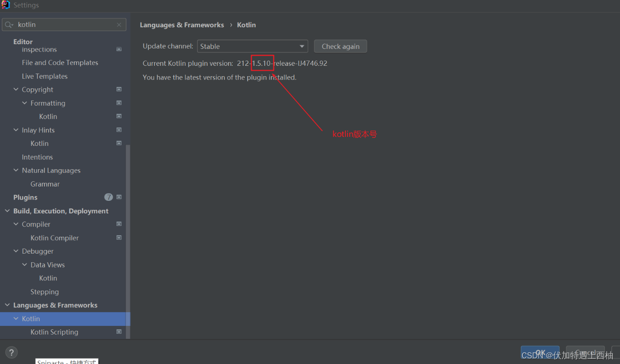Click the Current Kotlin plugin version text
Screen dimensions: 620x364
pos(235,63)
